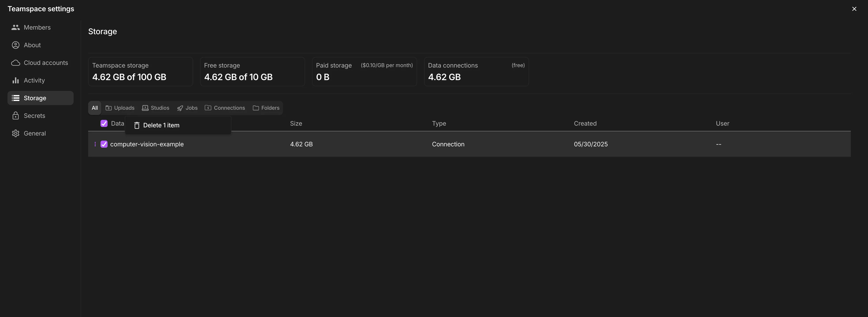
Task: Switch to the Jobs tab
Action: point(187,108)
